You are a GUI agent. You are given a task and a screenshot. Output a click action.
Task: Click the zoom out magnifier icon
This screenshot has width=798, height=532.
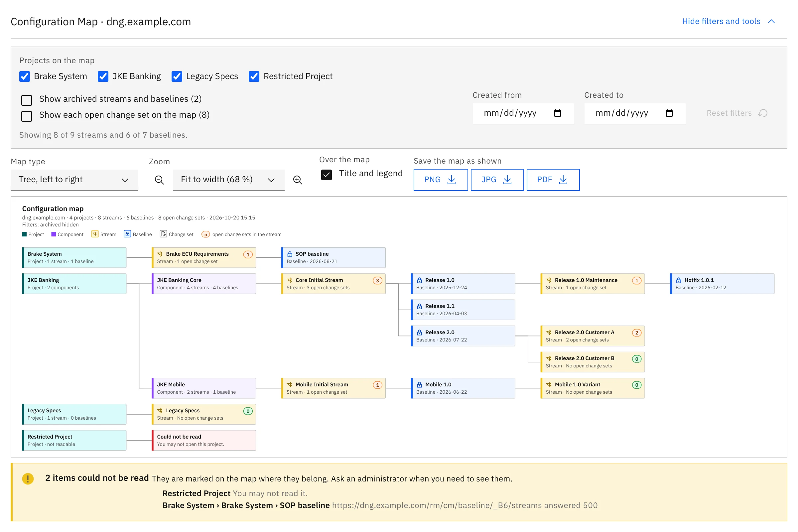(159, 180)
